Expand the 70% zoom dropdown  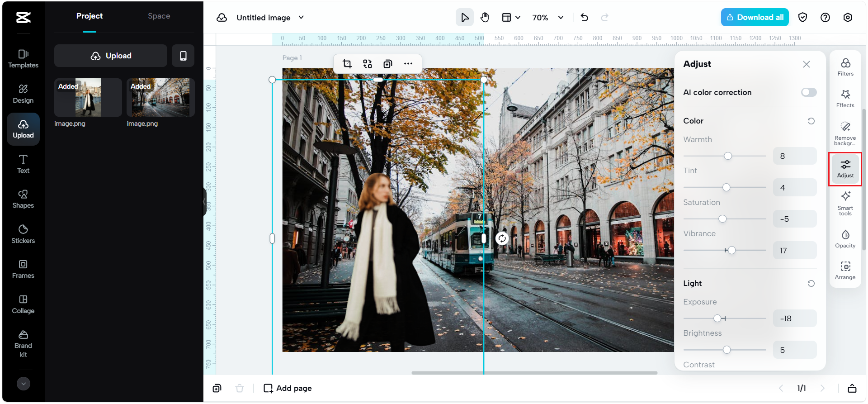coord(561,18)
